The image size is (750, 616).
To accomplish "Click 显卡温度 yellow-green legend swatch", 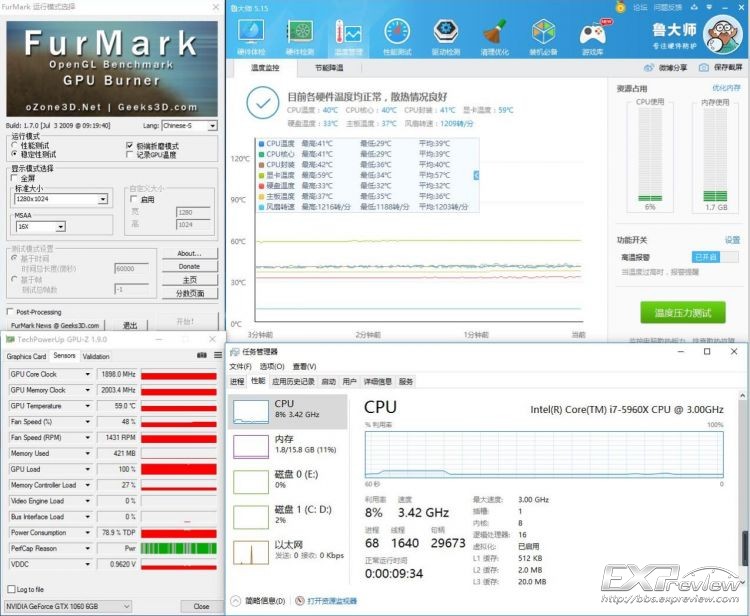I will pos(261,175).
